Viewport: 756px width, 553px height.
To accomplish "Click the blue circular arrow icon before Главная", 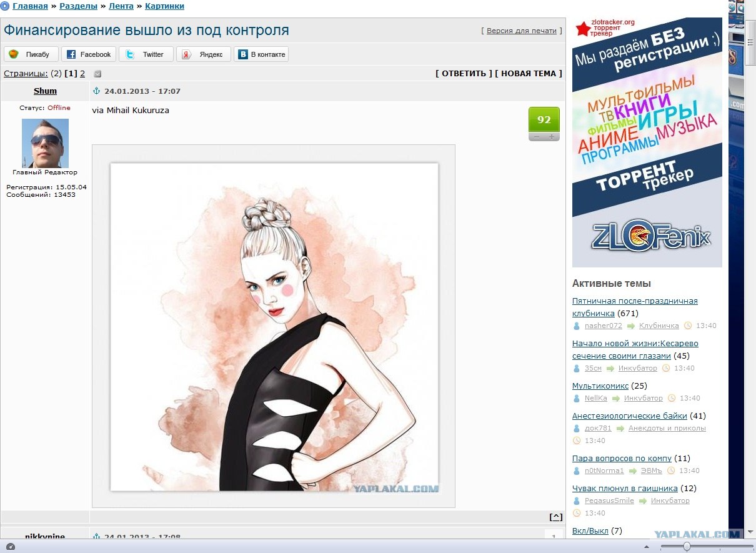I will (5, 6).
